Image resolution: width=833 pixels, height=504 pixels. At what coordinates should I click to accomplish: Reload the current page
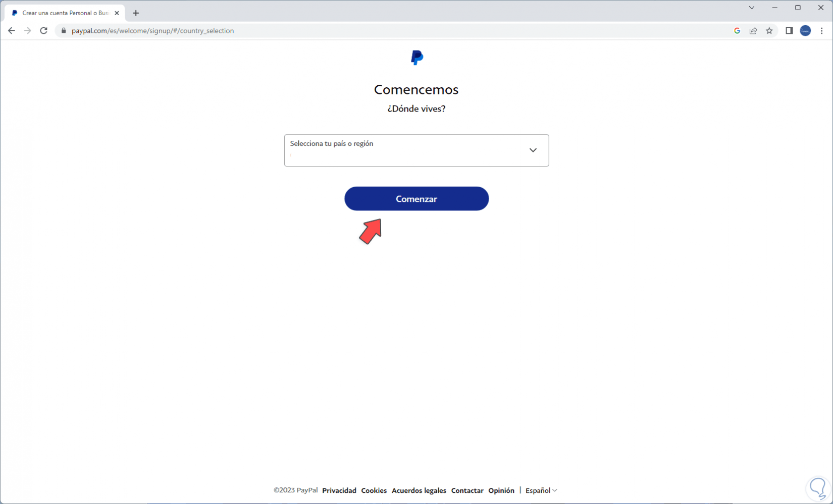[x=44, y=31]
